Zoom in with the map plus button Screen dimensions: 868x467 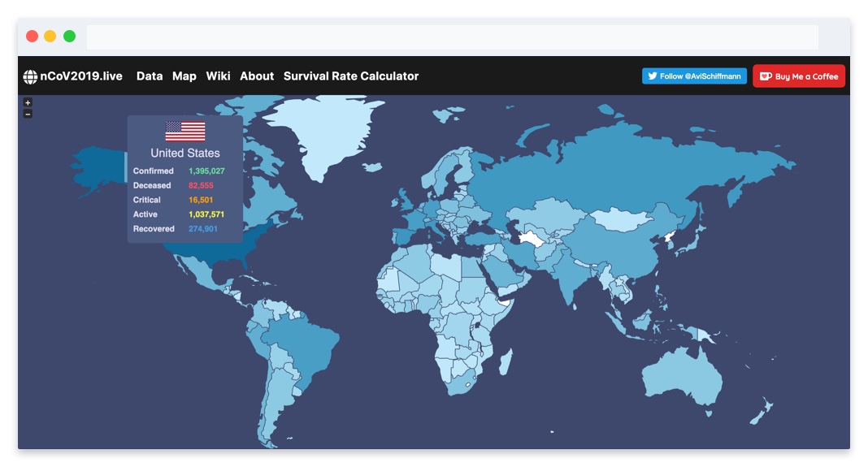click(x=28, y=103)
